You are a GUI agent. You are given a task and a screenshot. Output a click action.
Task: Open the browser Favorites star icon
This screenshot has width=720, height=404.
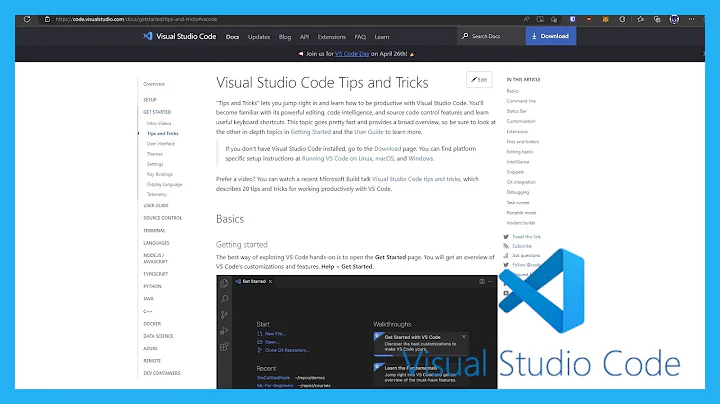[x=640, y=19]
